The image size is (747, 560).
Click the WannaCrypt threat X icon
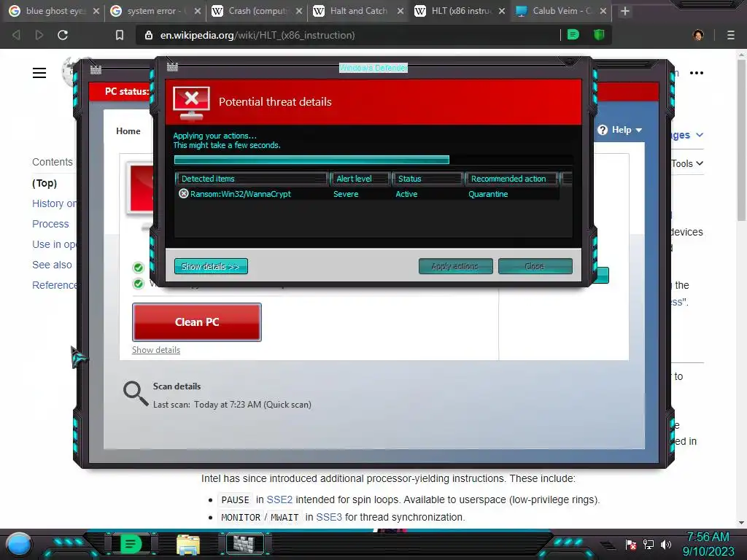[x=183, y=194]
